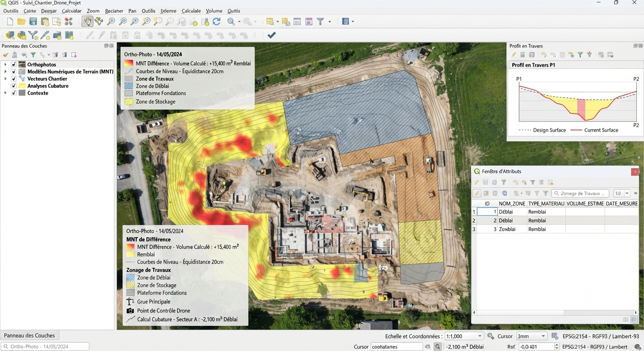Click the colorful pinwheel icon in main toolbar
Image resolution: width=644 pixels, height=351 pixels.
tap(69, 21)
